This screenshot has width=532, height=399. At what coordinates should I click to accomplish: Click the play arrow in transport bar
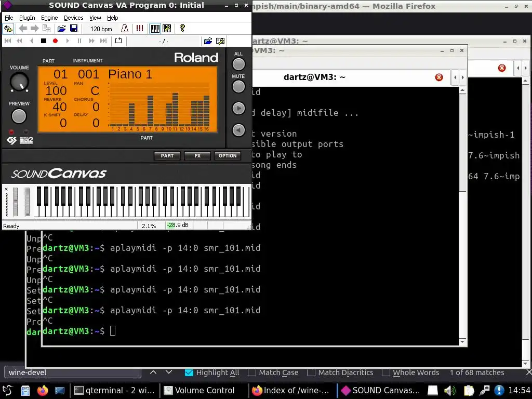pyautogui.click(x=68, y=41)
